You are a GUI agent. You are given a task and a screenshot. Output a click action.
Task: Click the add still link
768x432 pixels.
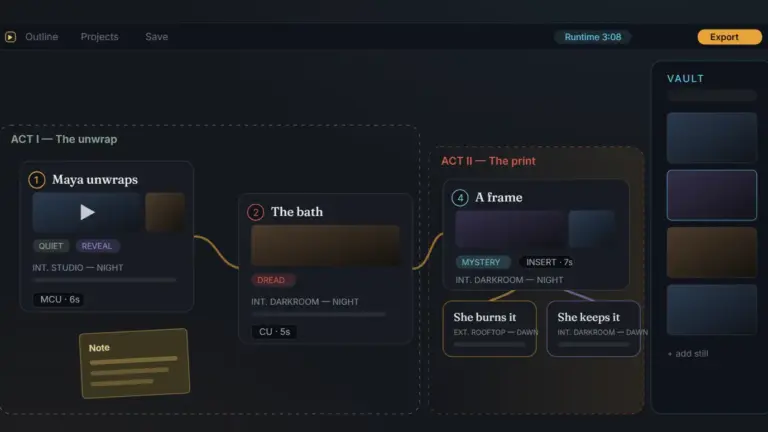[x=688, y=353]
